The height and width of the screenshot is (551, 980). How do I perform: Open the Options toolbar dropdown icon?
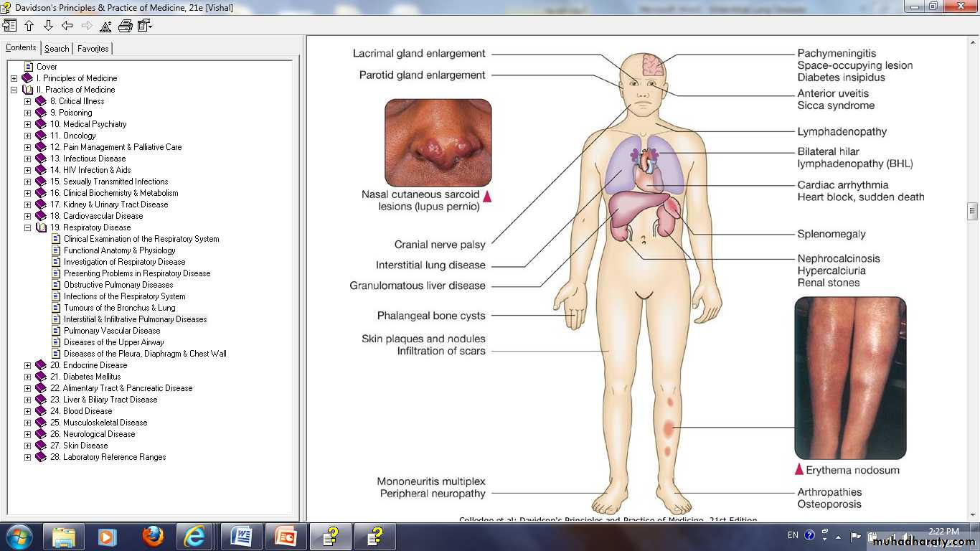[x=144, y=26]
